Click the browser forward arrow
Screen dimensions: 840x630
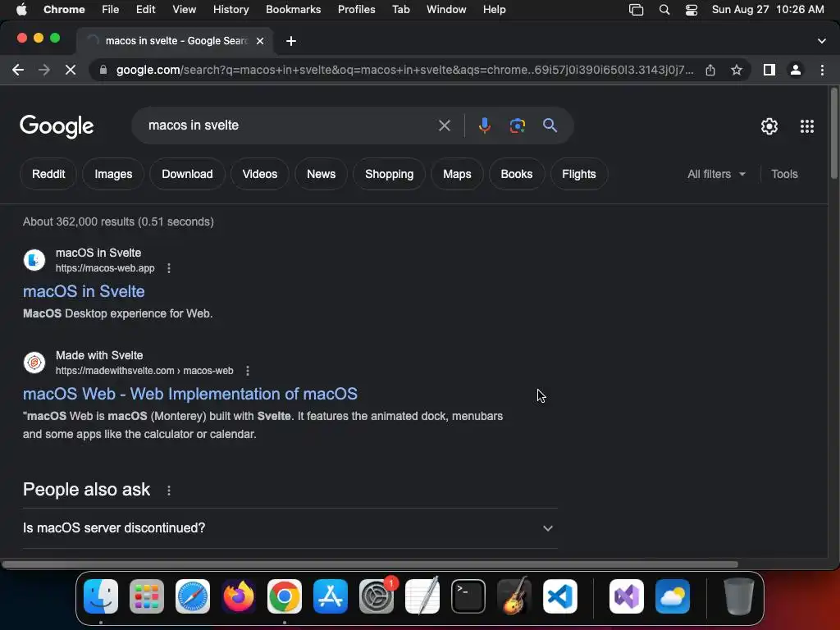click(x=44, y=70)
